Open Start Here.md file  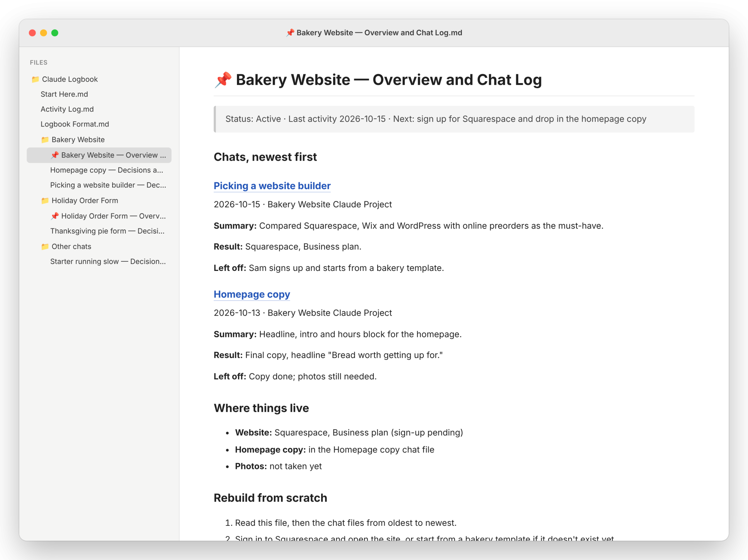[x=64, y=94]
